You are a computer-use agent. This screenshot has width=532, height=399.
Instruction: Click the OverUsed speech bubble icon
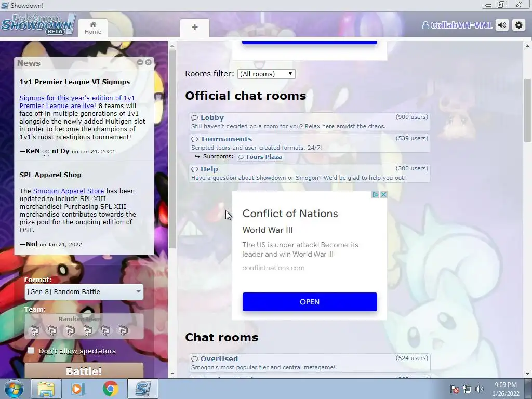(x=194, y=360)
